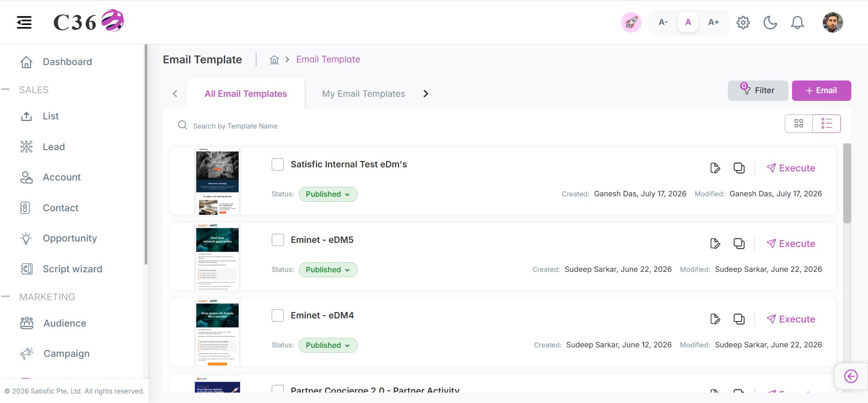Select All Email Templates tab
The width and height of the screenshot is (868, 403).
click(246, 94)
